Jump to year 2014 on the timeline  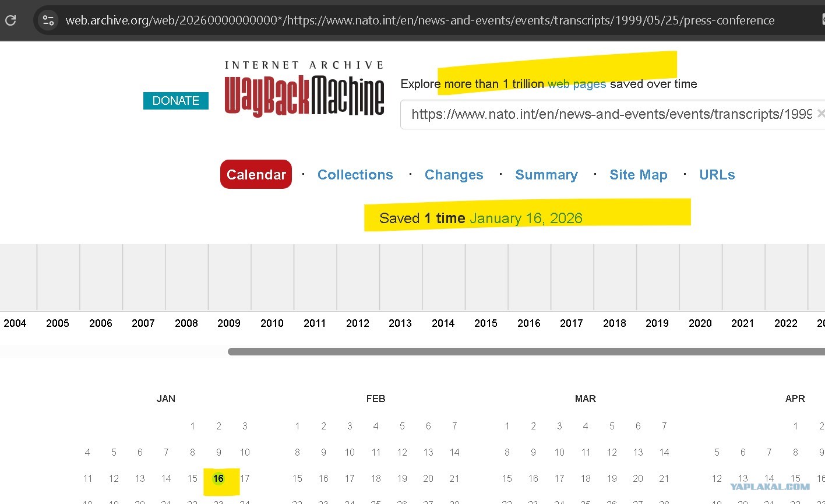click(443, 323)
